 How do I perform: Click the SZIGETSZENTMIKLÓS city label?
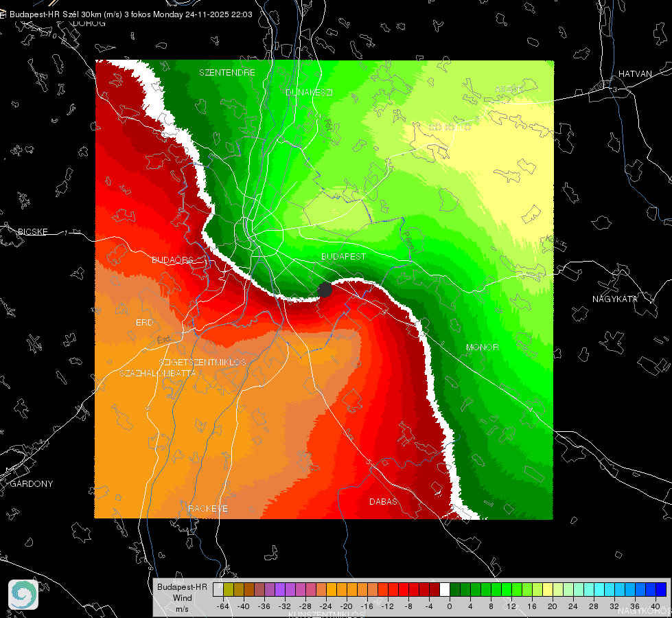(202, 363)
